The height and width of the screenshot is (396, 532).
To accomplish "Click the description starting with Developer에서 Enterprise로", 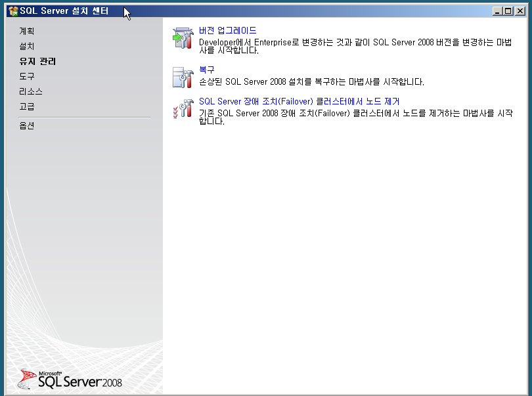I will pos(355,46).
